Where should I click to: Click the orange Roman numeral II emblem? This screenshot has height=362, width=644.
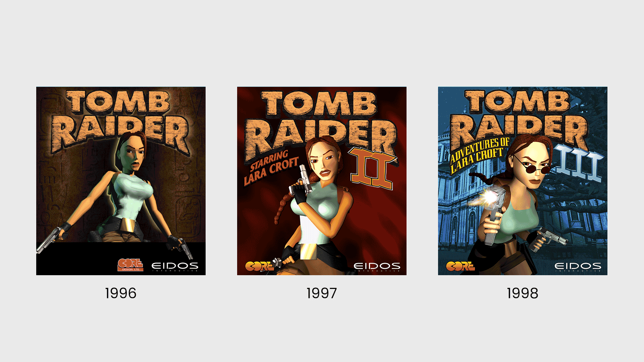pyautogui.click(x=372, y=169)
